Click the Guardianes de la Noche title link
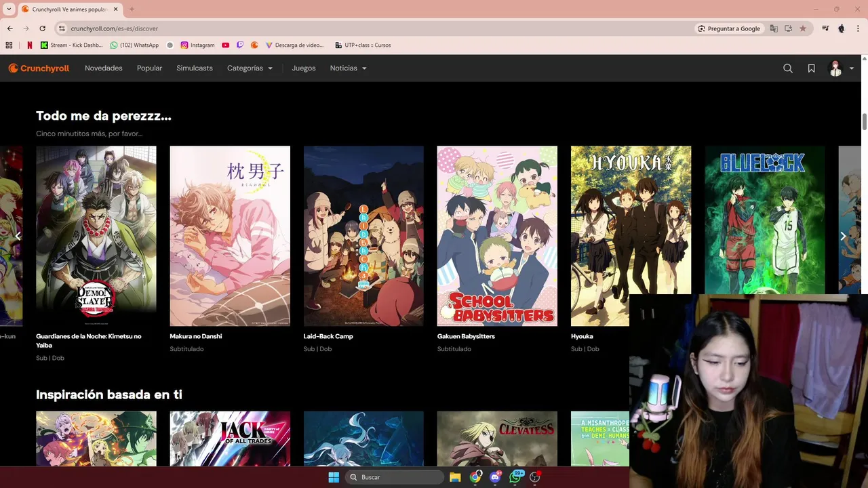Screen dimensions: 868x488 click(89, 340)
